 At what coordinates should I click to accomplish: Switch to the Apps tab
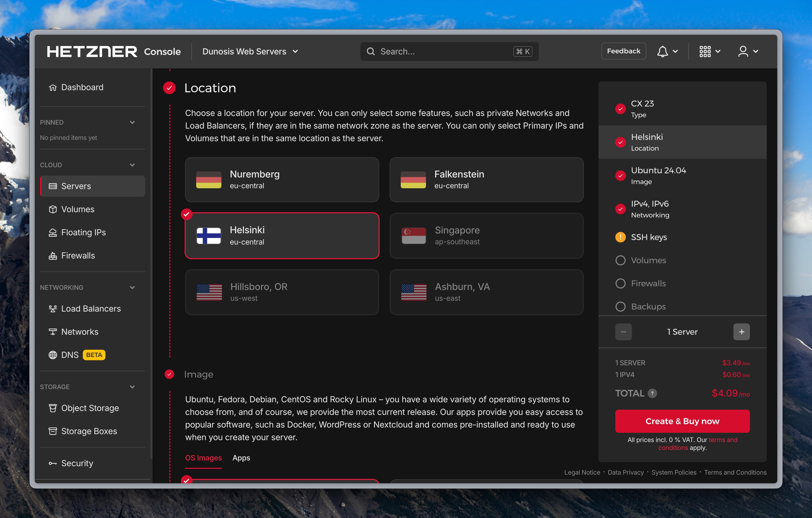pos(241,458)
